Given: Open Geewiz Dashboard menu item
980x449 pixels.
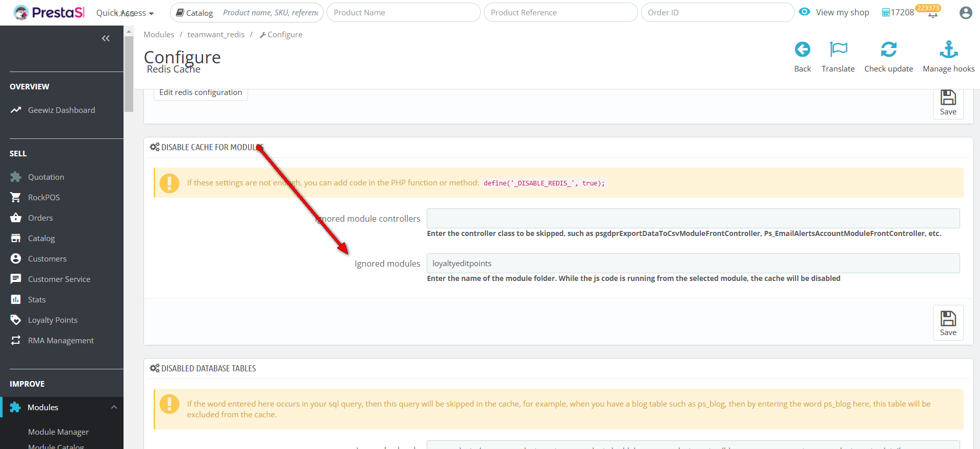Looking at the screenshot, I should click(61, 110).
